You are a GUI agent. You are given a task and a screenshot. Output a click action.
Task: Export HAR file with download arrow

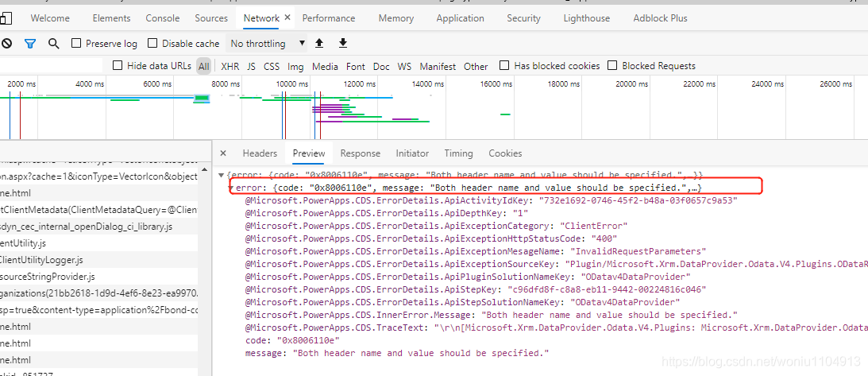coord(343,43)
